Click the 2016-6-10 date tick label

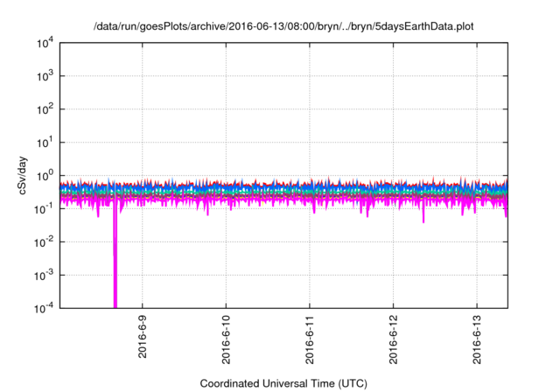pyautogui.click(x=226, y=339)
